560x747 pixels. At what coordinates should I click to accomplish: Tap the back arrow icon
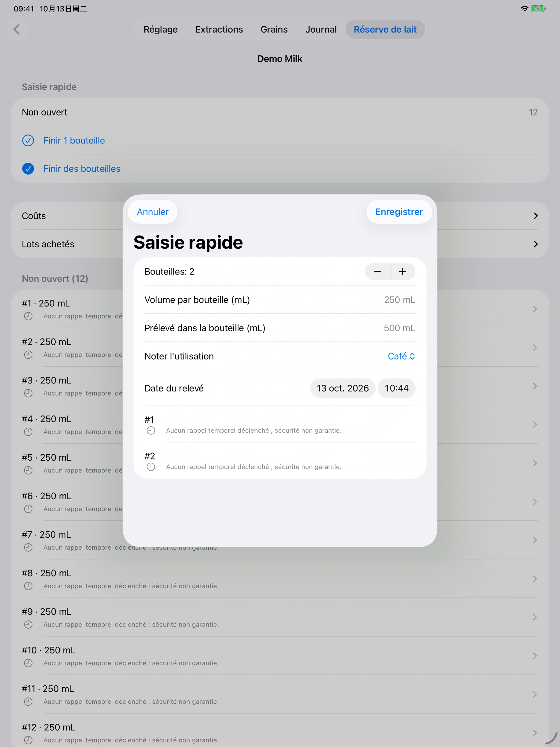(17, 29)
